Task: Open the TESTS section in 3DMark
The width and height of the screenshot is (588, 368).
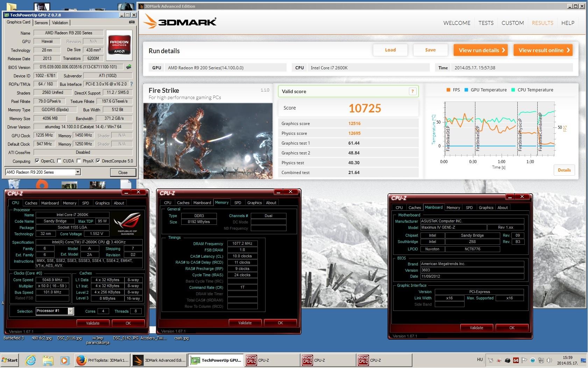Action: [486, 23]
